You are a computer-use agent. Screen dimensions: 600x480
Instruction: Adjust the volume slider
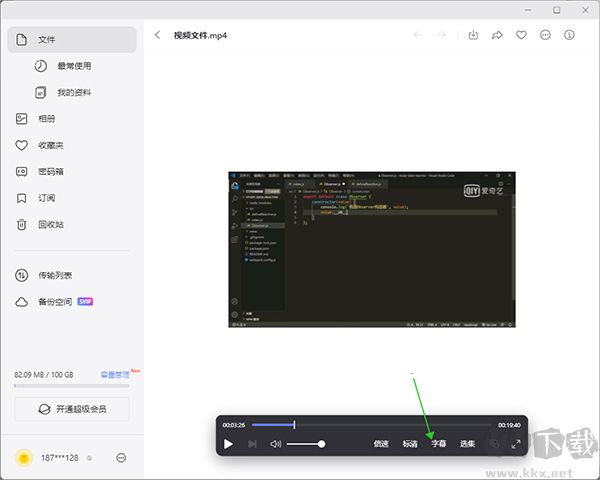point(306,444)
